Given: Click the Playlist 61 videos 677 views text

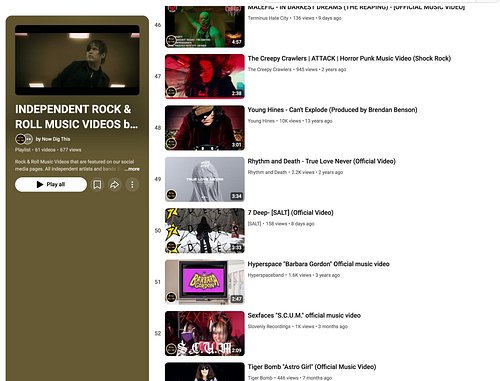Looking at the screenshot, I should (48, 150).
